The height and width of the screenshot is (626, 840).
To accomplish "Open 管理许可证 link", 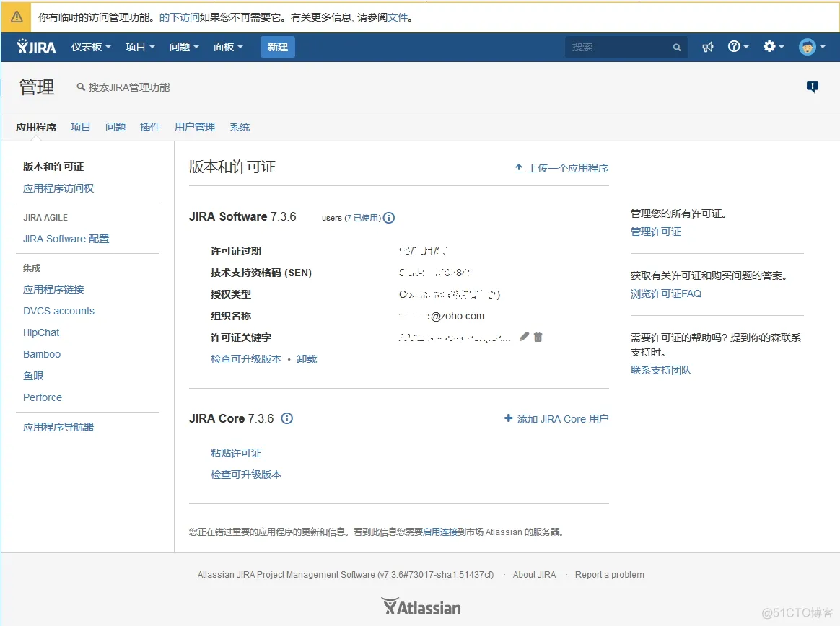I will (x=656, y=232).
